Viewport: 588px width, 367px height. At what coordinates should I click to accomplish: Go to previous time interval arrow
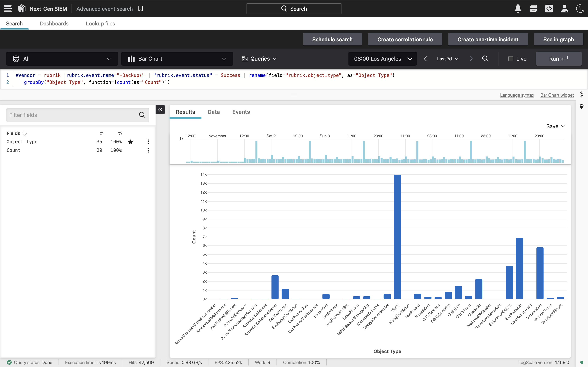click(425, 59)
